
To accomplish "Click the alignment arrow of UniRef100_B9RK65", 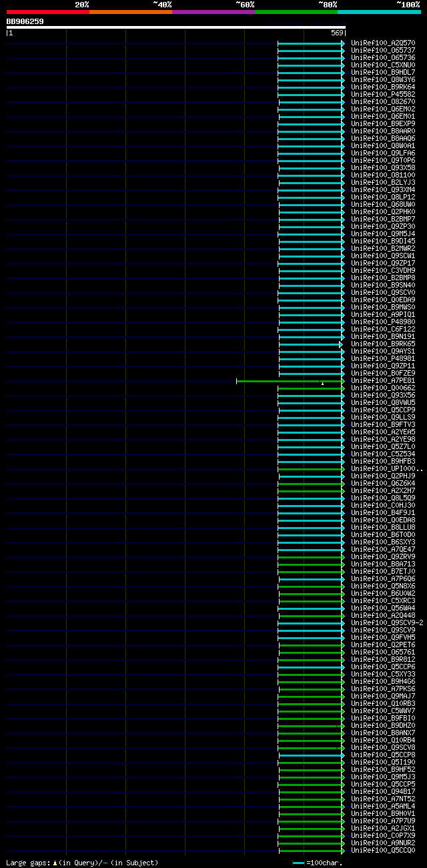I will (x=341, y=344).
